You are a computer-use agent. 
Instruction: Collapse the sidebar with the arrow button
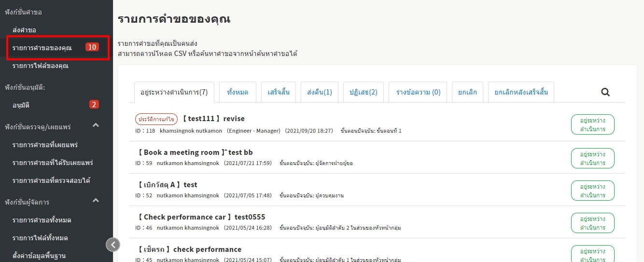pos(112,245)
